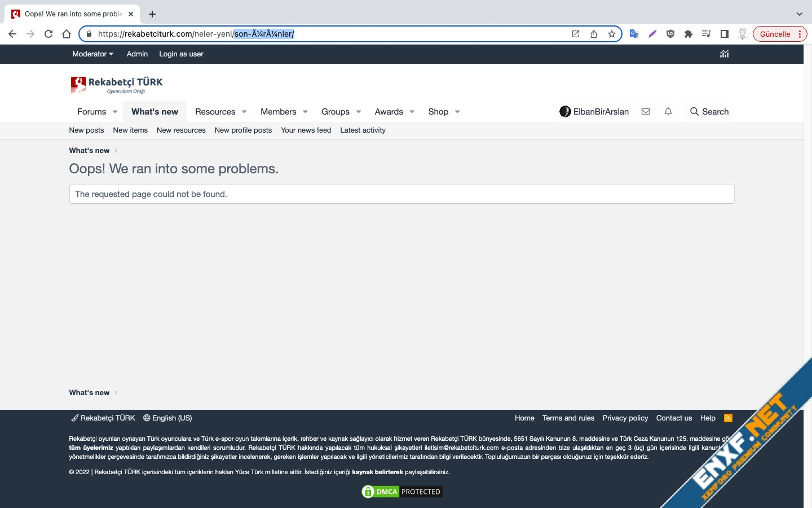Open the Shop navigation tab
This screenshot has height=508, width=812.
point(438,112)
